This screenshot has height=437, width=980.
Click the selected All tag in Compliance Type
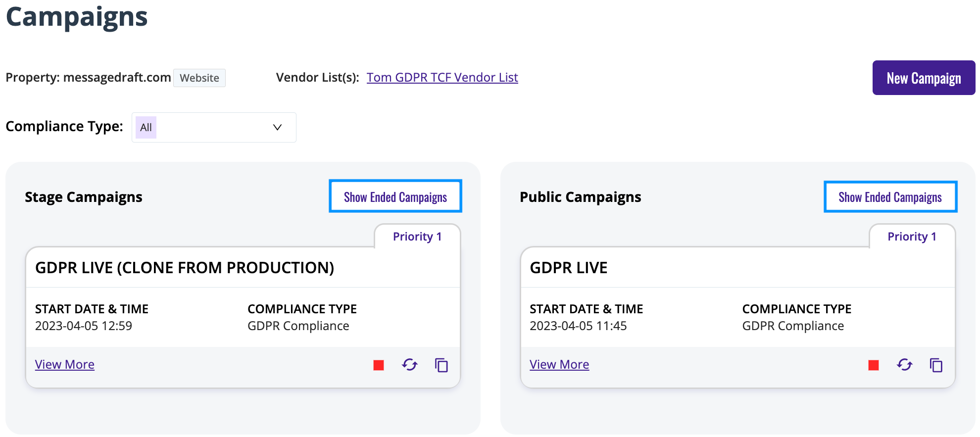pyautogui.click(x=146, y=127)
